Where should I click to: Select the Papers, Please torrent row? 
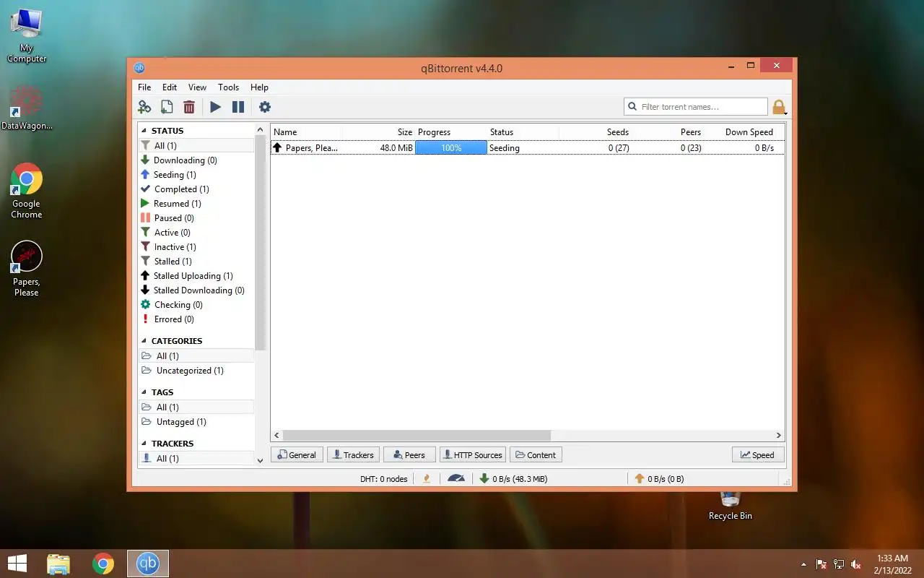coord(528,148)
